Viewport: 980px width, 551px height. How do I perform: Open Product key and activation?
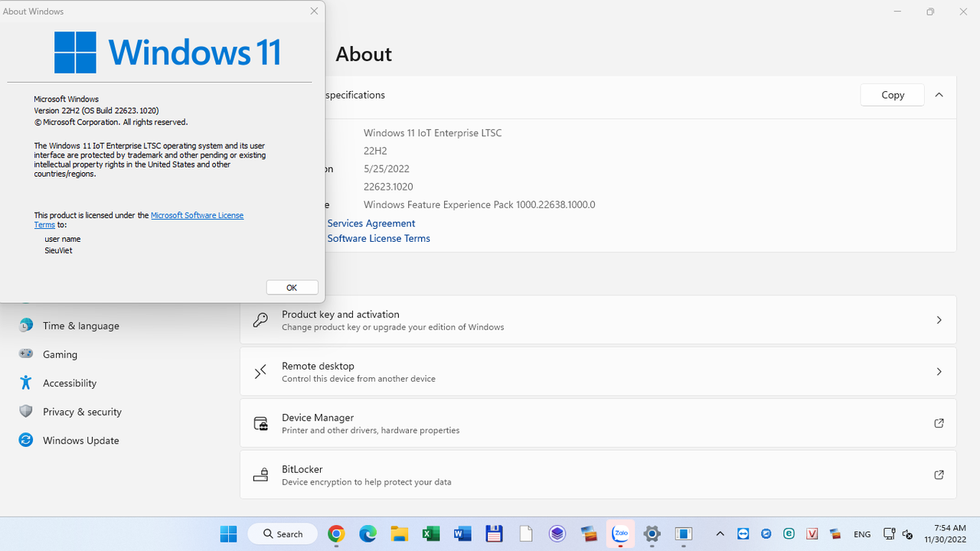[598, 320]
